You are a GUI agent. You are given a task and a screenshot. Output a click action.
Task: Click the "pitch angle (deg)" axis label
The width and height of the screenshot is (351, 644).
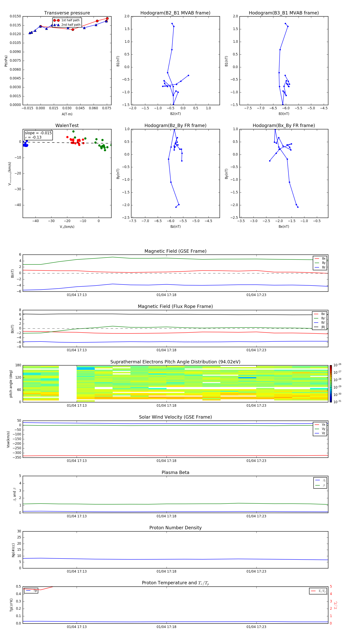click(x=11, y=384)
